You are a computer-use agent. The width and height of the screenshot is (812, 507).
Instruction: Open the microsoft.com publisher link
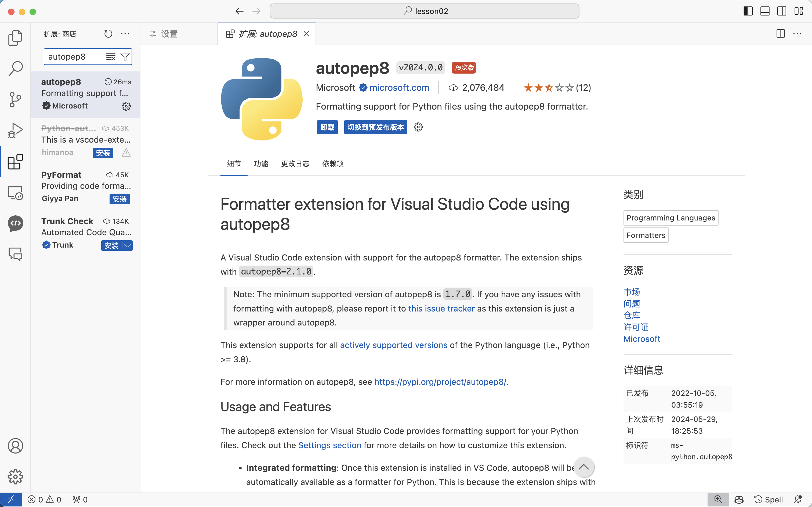click(399, 88)
